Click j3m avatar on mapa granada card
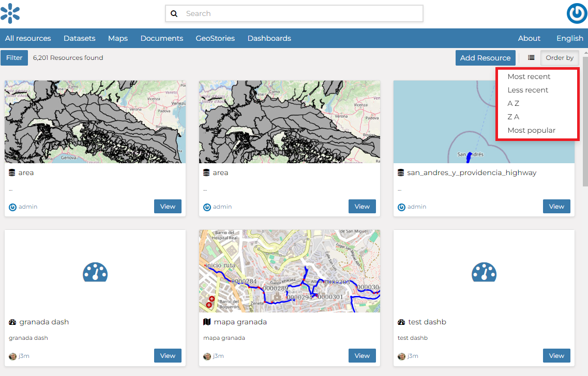The image size is (588, 376). point(207,356)
